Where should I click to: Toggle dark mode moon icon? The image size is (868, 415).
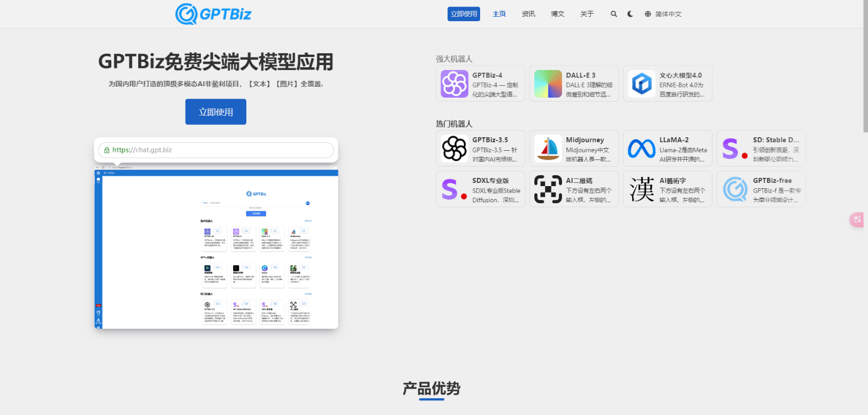tap(630, 14)
